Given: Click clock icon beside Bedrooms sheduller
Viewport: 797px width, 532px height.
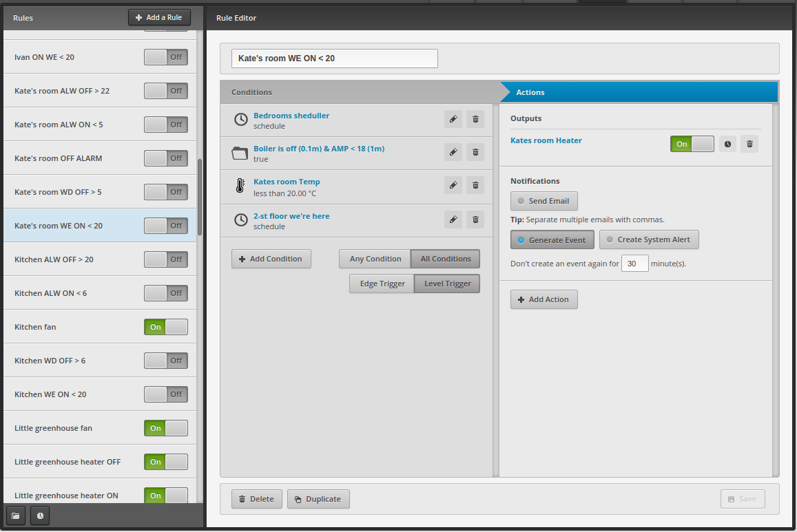Looking at the screenshot, I should click(241, 120).
